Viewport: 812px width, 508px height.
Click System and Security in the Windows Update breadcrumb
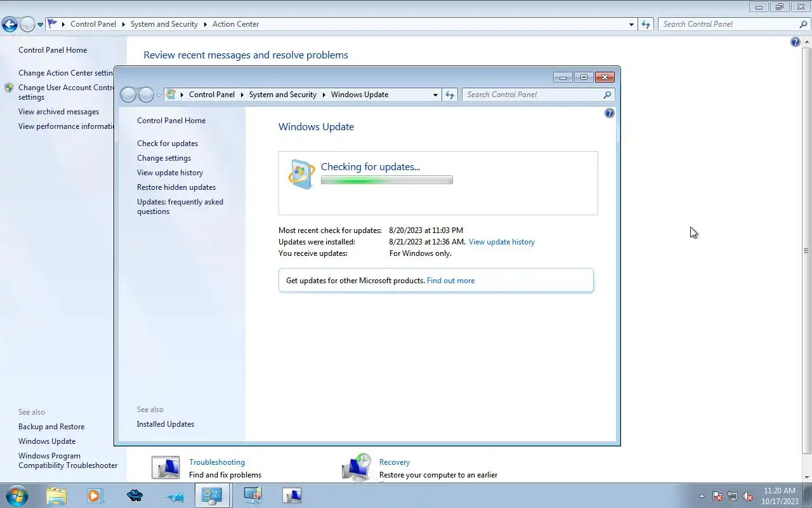point(283,95)
